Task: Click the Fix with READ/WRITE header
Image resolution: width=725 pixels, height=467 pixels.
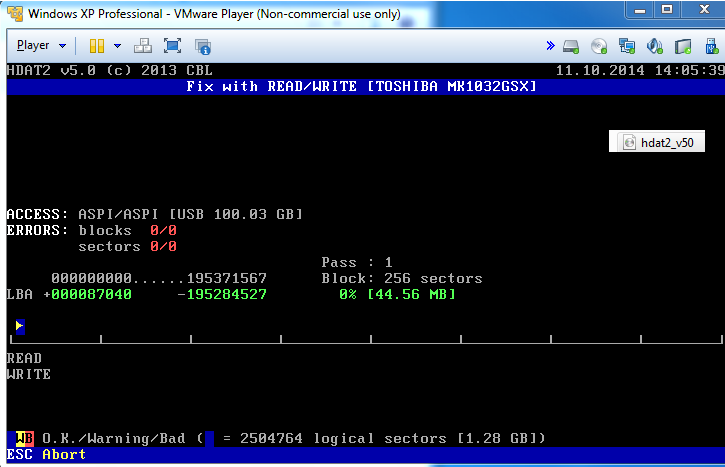Action: [x=361, y=86]
